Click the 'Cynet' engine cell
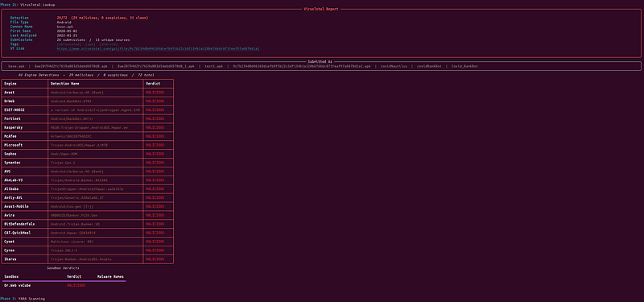The width and height of the screenshot is (644, 302). 25,242
